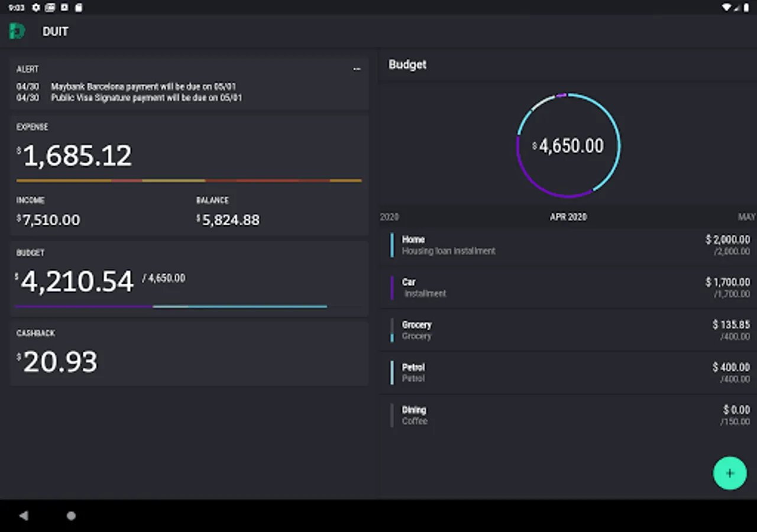Open the Dining Coffee budget entry
The image size is (757, 532).
568,416
